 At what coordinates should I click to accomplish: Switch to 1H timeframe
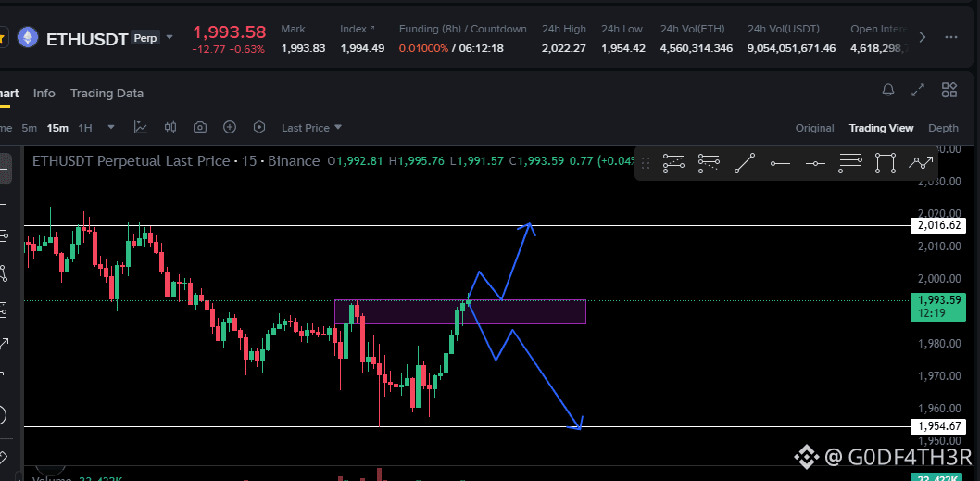pos(85,128)
